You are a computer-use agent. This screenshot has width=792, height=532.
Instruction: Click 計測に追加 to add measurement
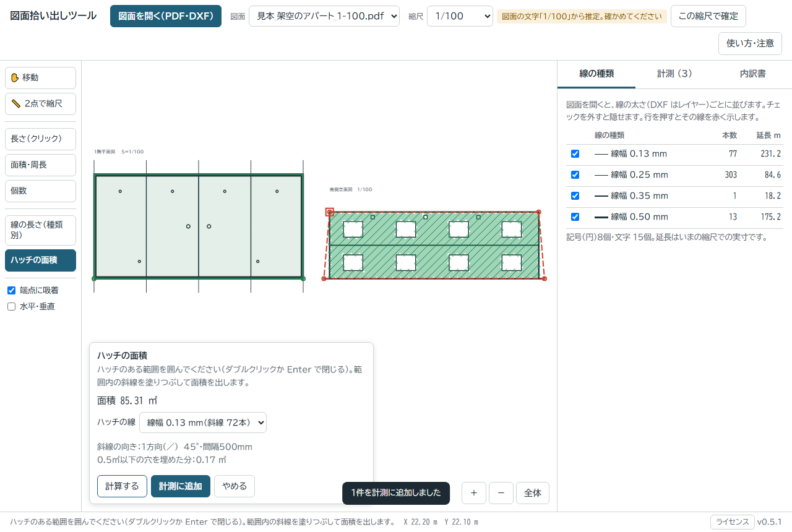(x=181, y=486)
